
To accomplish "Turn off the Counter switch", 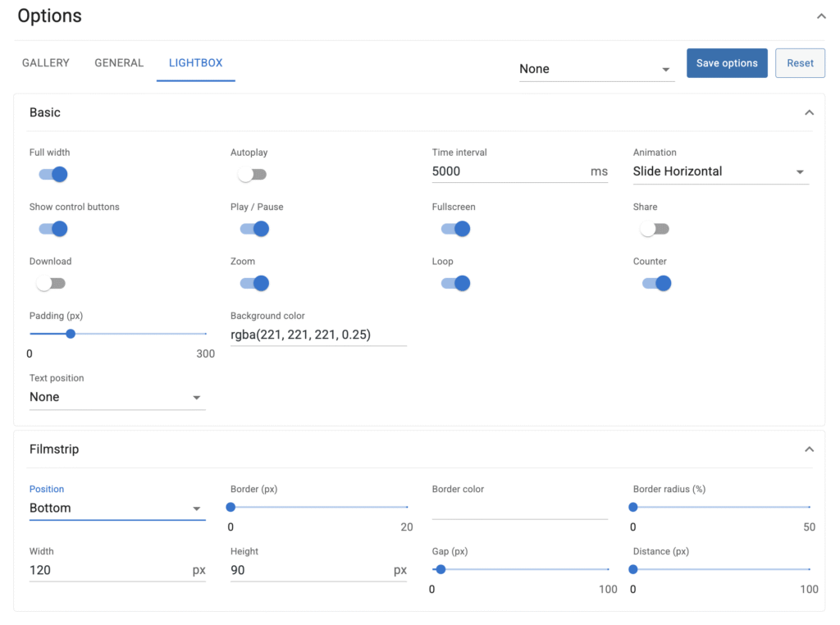I will point(657,284).
